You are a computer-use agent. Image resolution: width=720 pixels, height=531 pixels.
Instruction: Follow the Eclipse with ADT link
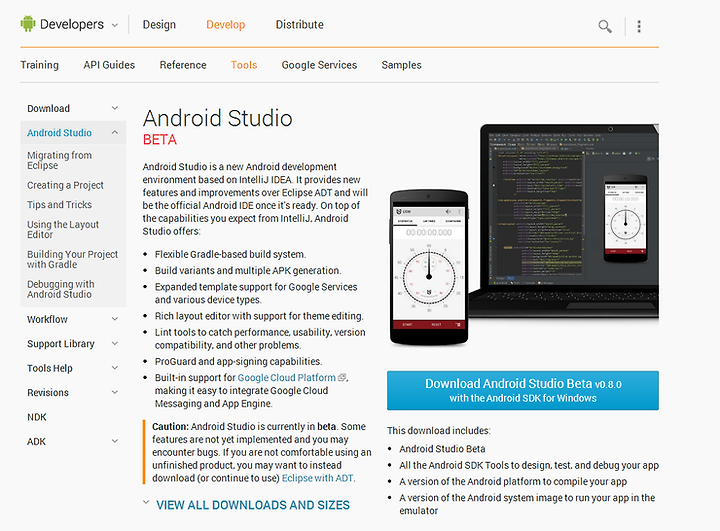(318, 478)
